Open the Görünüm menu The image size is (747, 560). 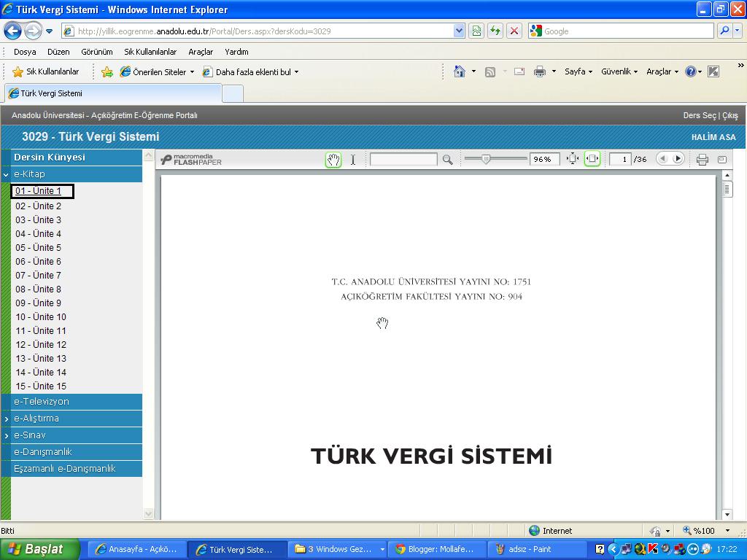(97, 52)
